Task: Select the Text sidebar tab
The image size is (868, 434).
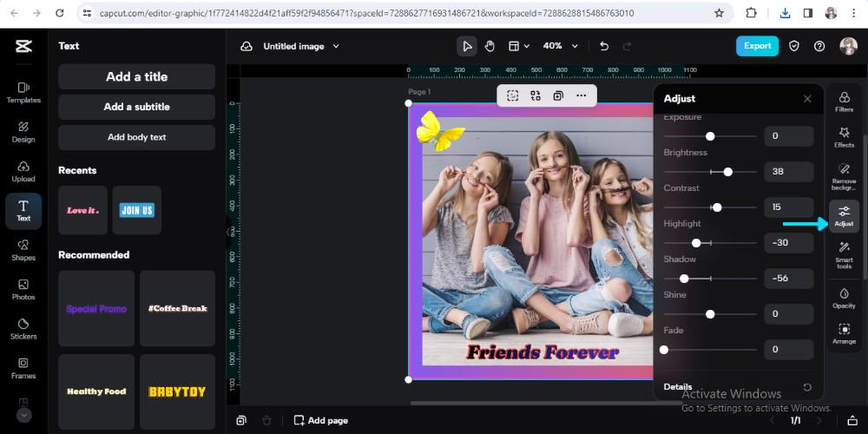Action: tap(23, 211)
